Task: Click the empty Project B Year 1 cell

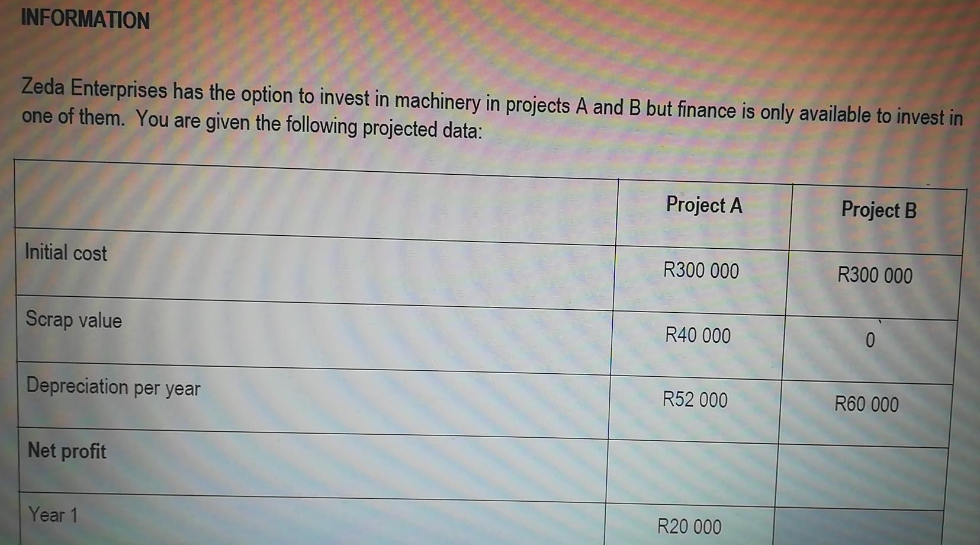Action: pyautogui.click(x=858, y=527)
